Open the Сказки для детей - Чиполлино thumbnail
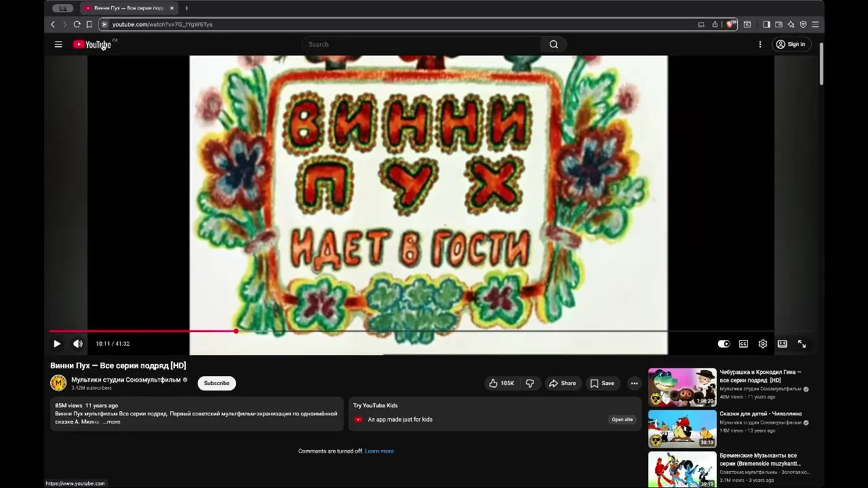The height and width of the screenshot is (488, 868). pyautogui.click(x=682, y=428)
